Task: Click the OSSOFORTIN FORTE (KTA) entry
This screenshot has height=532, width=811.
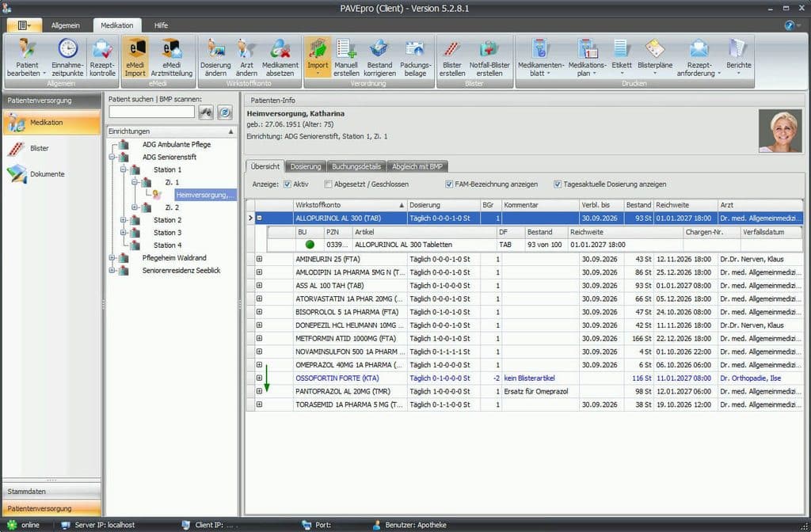Action: (337, 378)
